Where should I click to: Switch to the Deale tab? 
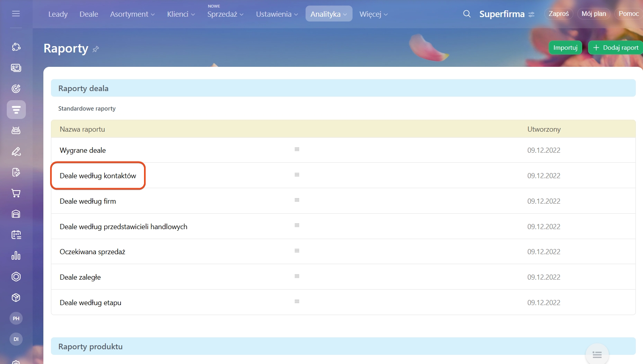[x=89, y=14]
